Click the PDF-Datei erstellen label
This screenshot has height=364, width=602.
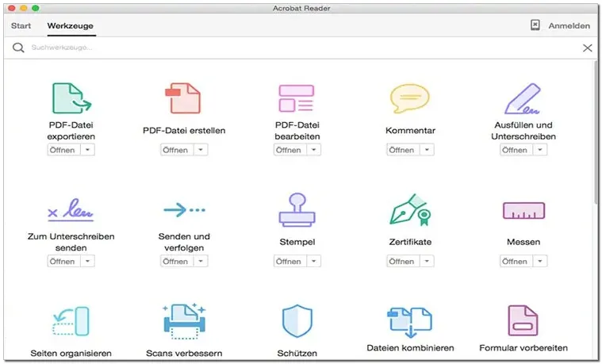[184, 131]
